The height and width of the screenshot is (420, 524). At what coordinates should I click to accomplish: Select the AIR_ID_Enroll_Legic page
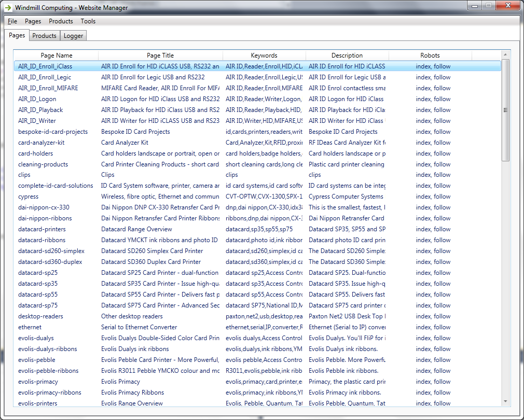45,77
